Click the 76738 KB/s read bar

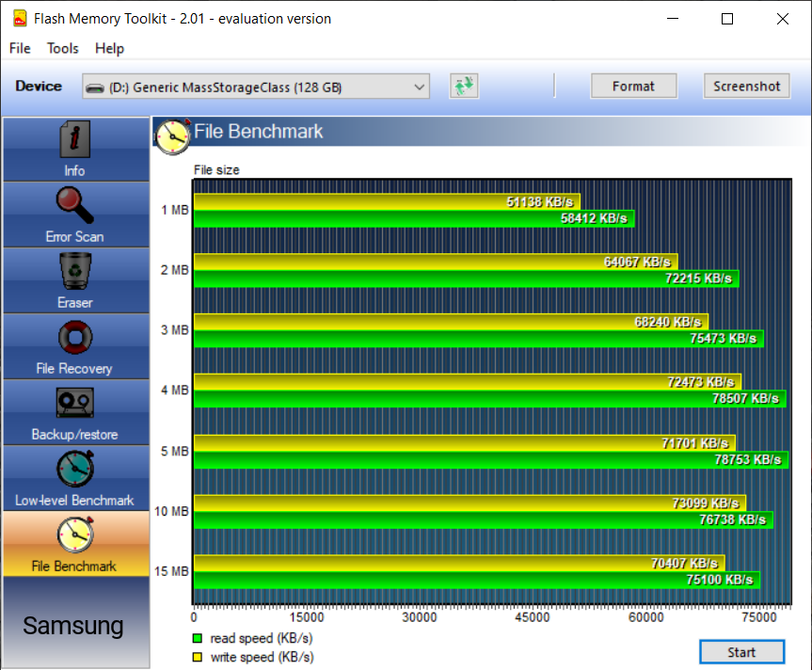(484, 519)
